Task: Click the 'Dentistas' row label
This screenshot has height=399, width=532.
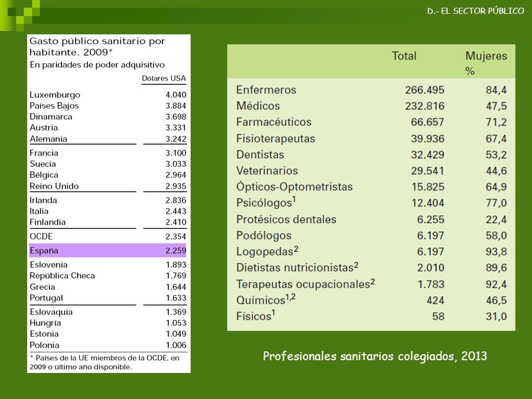Action: point(260,155)
